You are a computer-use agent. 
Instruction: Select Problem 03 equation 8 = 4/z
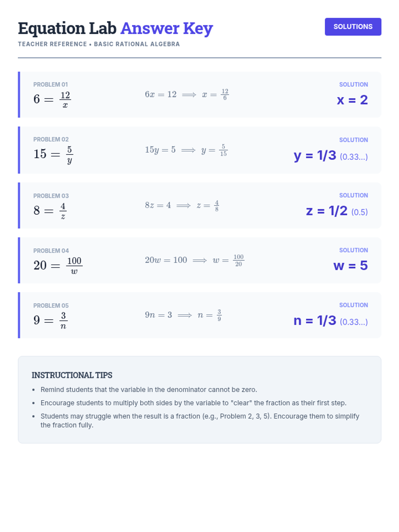[50, 210]
